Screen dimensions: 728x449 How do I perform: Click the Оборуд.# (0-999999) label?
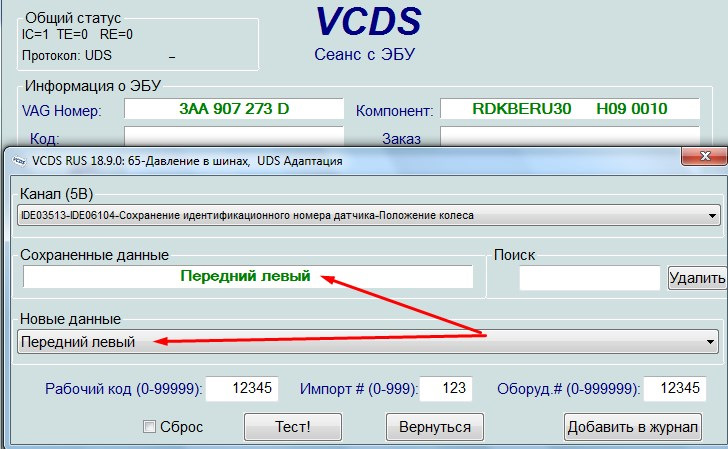(569, 389)
